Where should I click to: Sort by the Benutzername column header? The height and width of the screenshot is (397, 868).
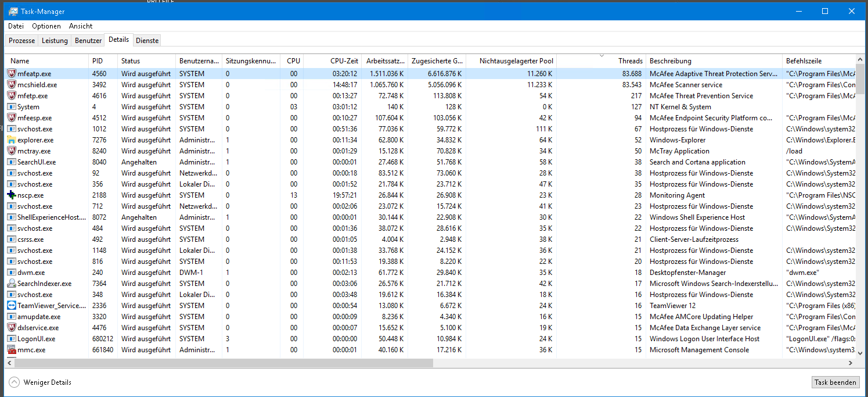click(x=199, y=61)
